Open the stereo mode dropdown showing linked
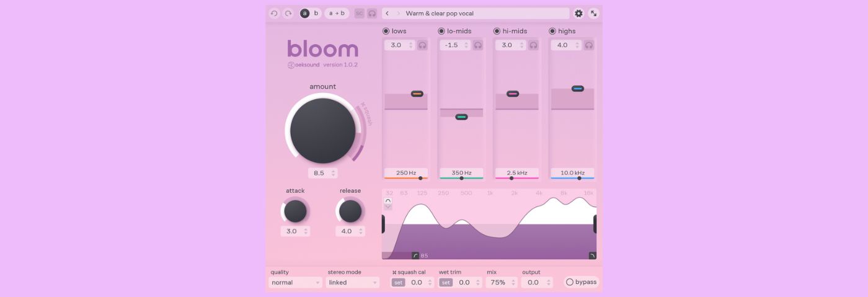 tap(352, 283)
